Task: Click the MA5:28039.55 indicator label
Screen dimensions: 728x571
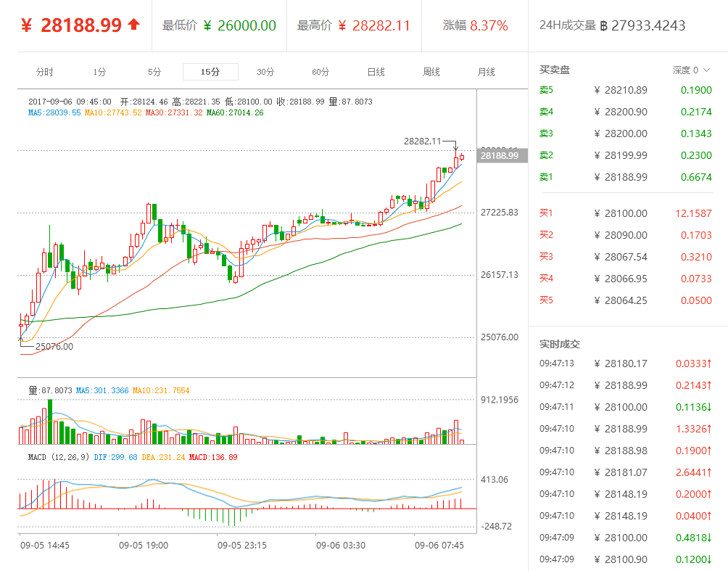Action: point(54,112)
